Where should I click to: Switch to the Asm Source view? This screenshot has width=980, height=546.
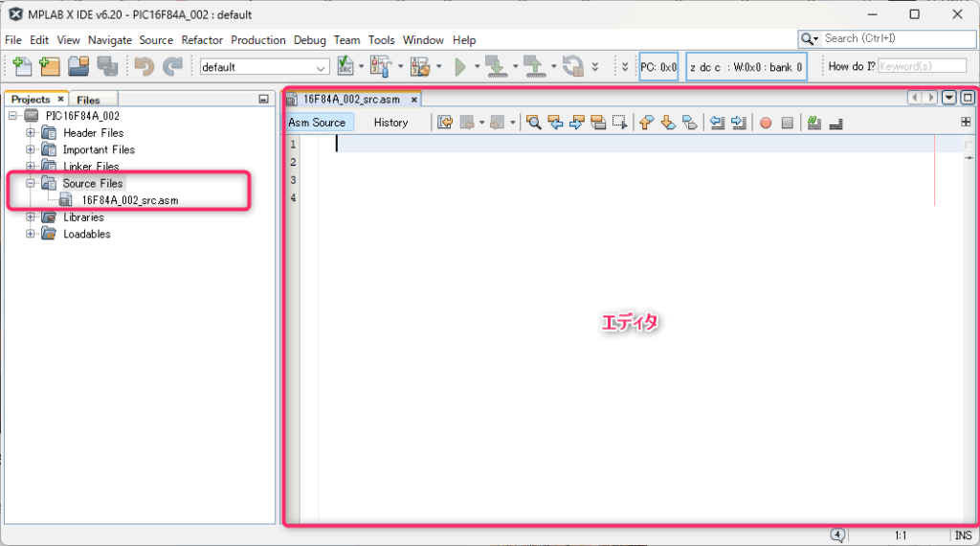(317, 123)
